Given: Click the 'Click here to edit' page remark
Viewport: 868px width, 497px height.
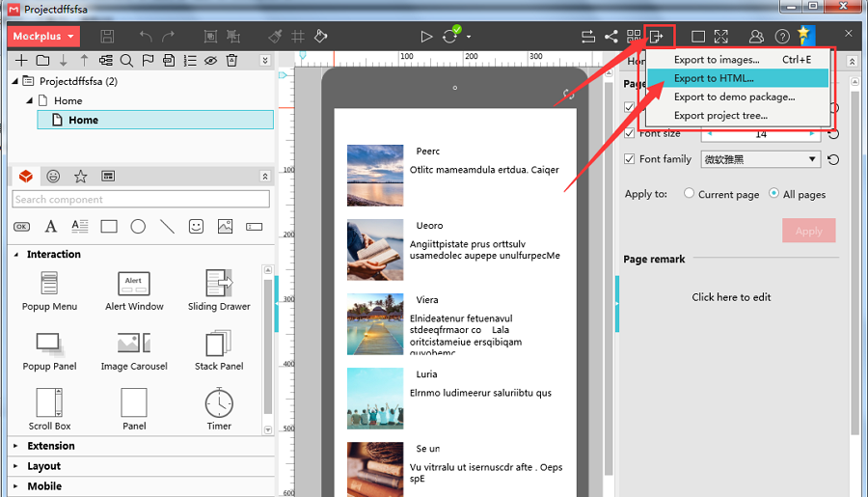Looking at the screenshot, I should coord(731,297).
